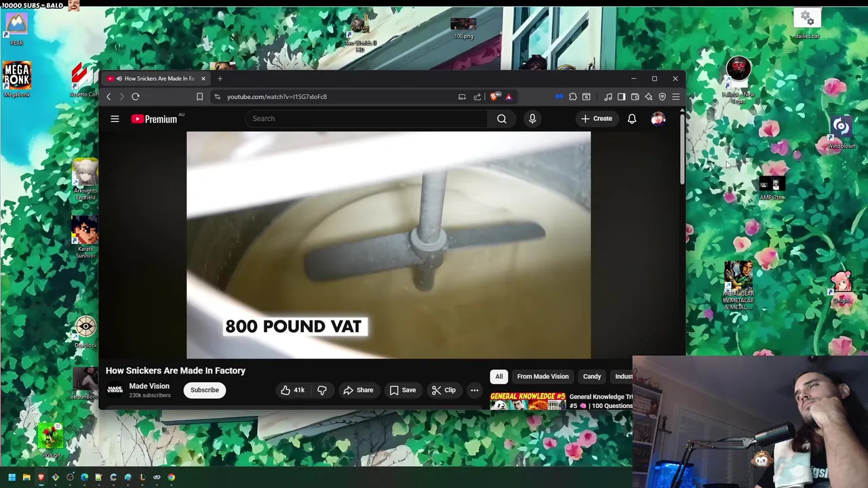Select the Candy filter chip
868x488 pixels.
click(592, 376)
